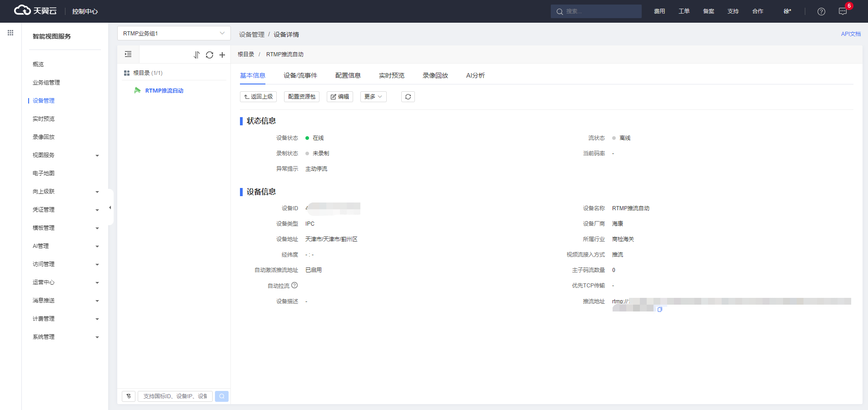Click the sort icon above device tree
Image resolution: width=868 pixels, height=410 pixels.
click(196, 55)
